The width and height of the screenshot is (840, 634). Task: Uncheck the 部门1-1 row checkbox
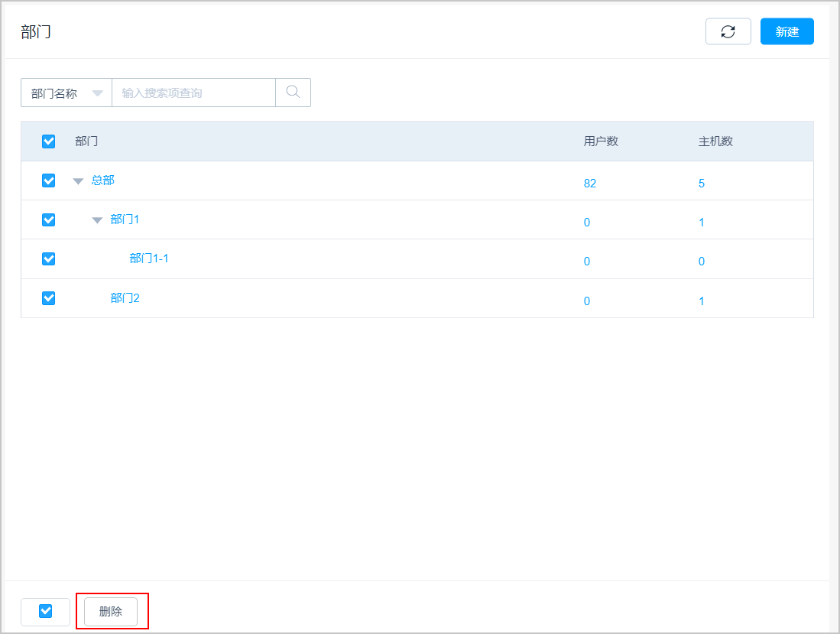[x=49, y=258]
